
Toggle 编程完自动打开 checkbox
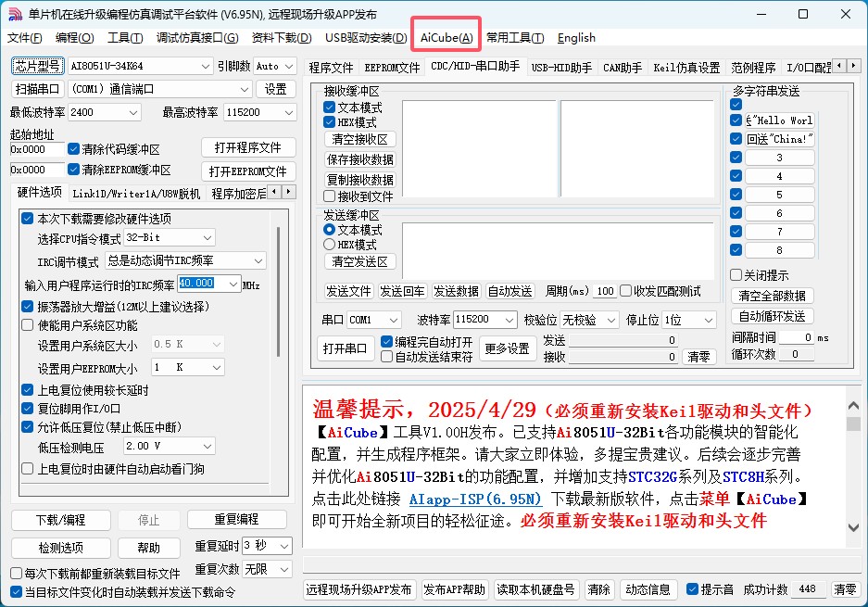point(387,342)
